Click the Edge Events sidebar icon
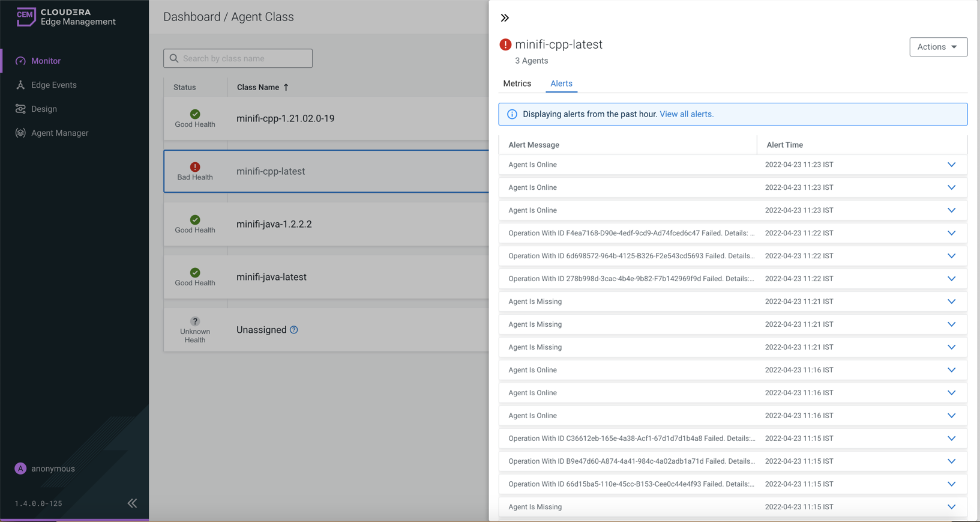980x522 pixels. (x=20, y=85)
